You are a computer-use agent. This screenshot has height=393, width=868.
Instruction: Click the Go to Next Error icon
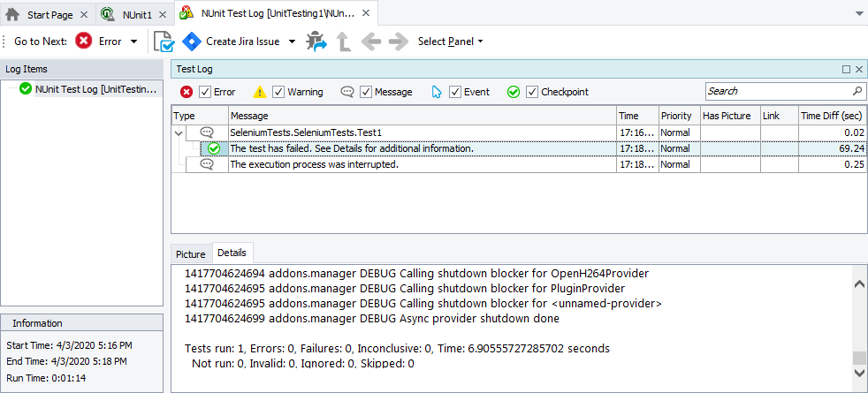84,42
